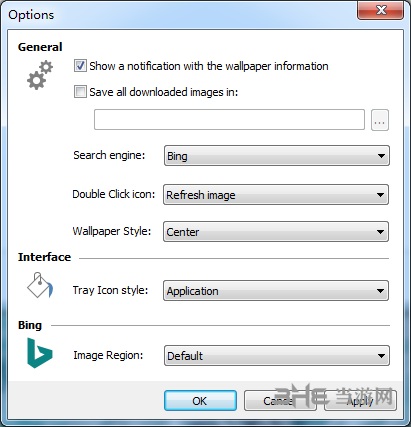
Task: Click the teal Bing logo icon
Action: click(x=40, y=353)
